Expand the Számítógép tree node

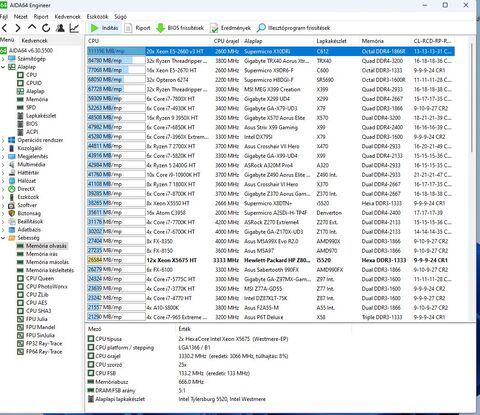[x=3, y=59]
